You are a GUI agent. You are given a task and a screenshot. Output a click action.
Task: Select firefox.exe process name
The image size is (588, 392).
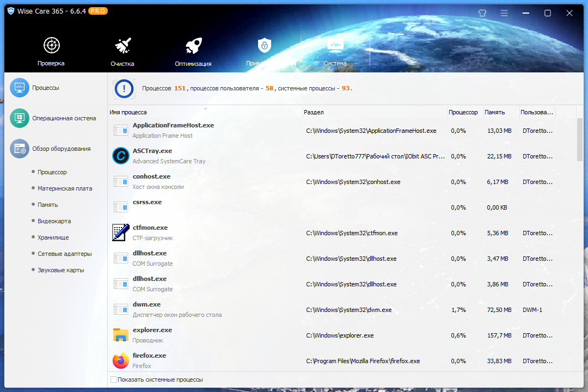(149, 355)
